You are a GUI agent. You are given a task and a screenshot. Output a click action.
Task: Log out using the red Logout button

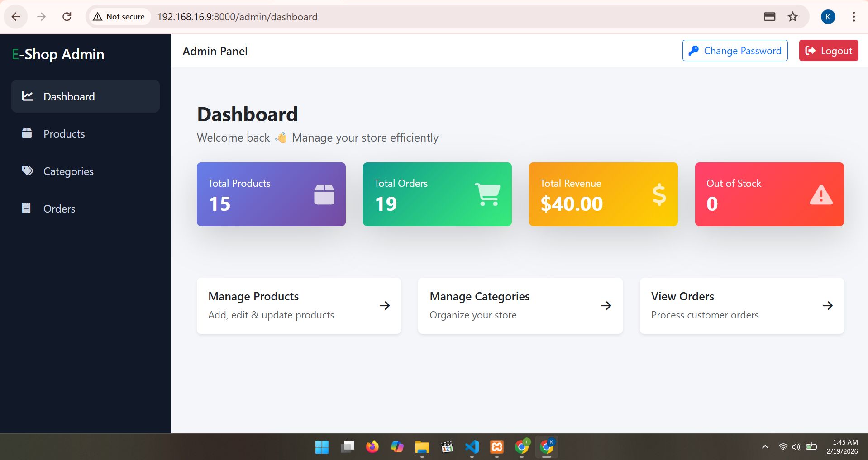click(828, 51)
